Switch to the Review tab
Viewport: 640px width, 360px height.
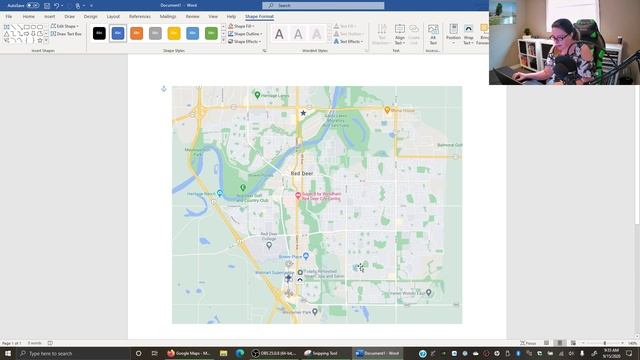coord(192,16)
